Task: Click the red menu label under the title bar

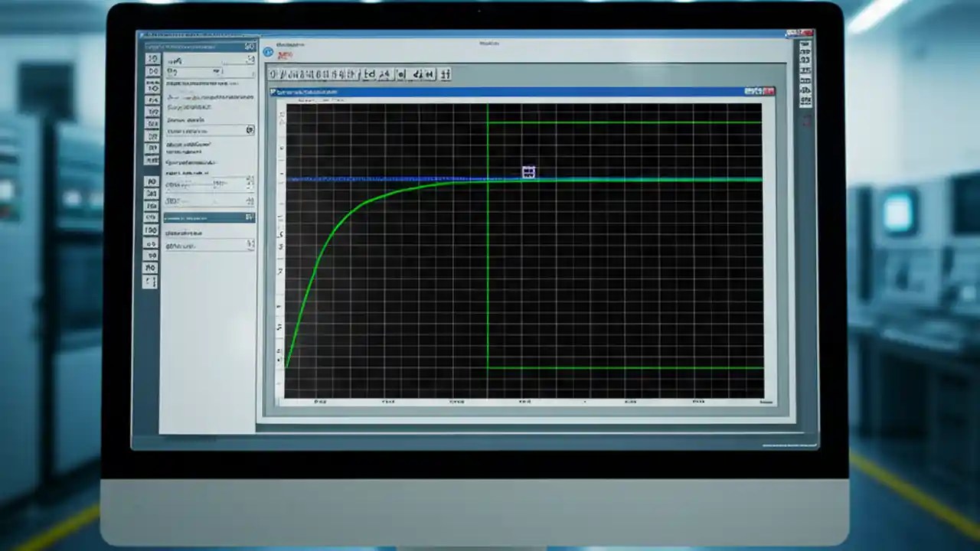Action: tap(285, 54)
